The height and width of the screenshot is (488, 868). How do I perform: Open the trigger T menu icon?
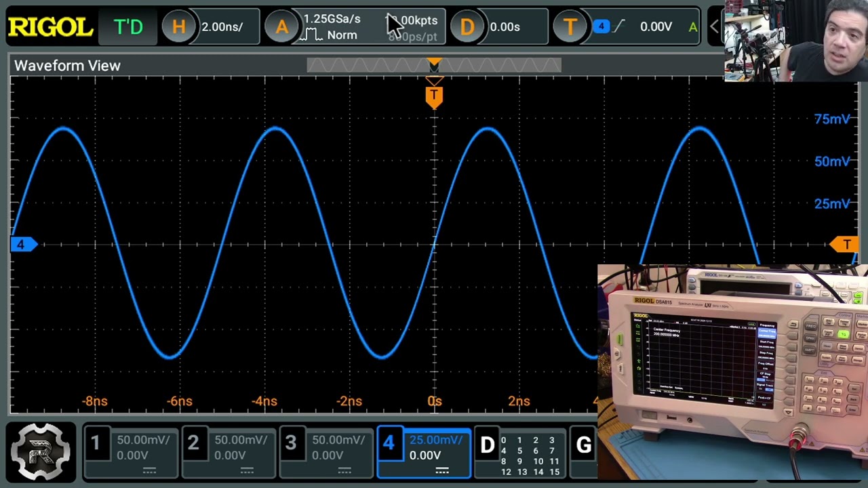[x=570, y=27]
